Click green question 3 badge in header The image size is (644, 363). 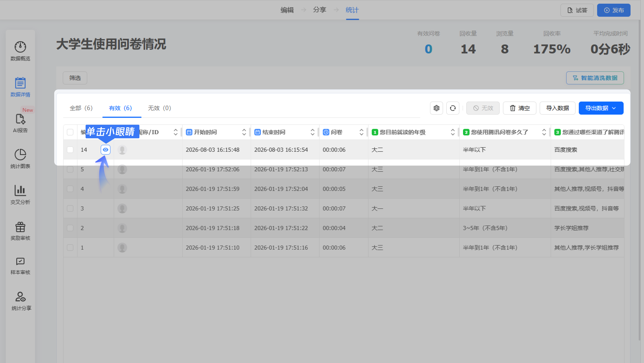click(557, 132)
